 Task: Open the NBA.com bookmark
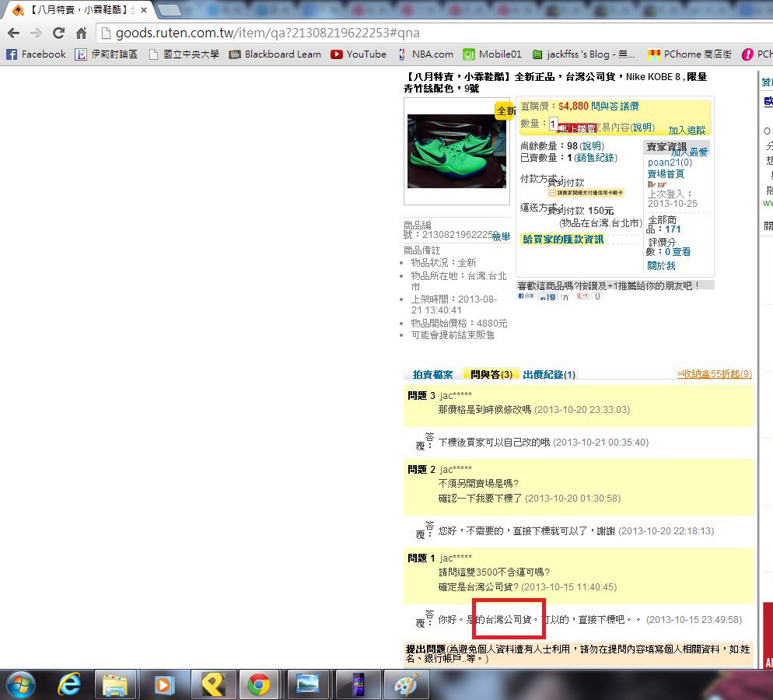pos(426,54)
